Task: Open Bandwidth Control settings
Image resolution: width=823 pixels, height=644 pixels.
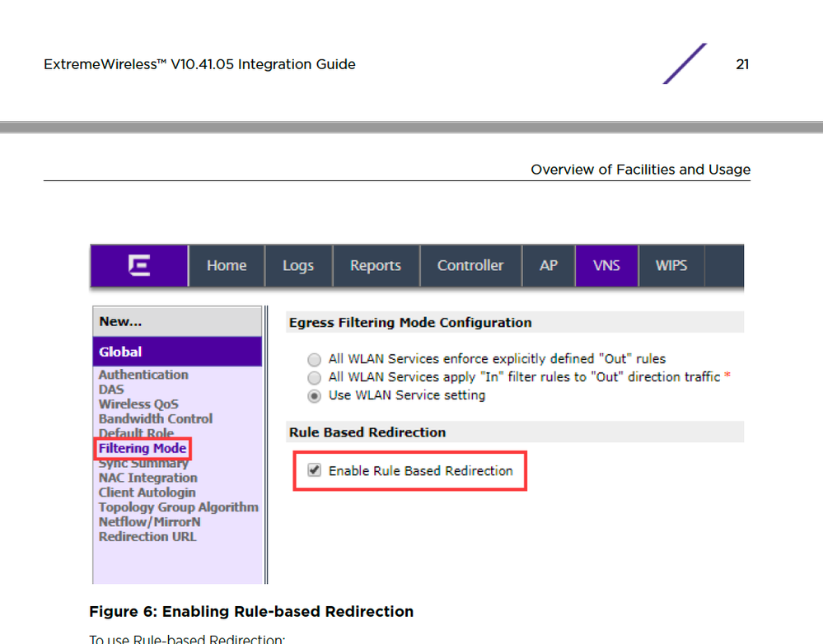Action: [x=156, y=419]
